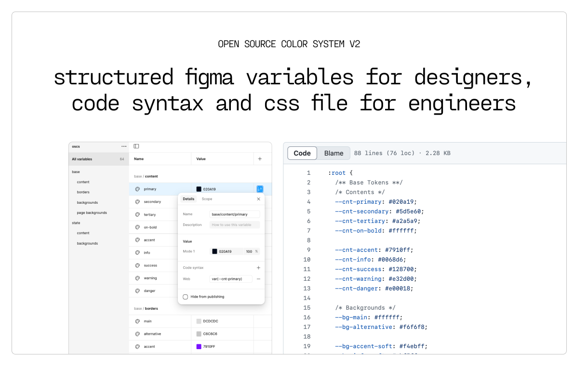Toggle the sidebar panel icon
Viewport: 588px width, 366px height.
(x=136, y=146)
